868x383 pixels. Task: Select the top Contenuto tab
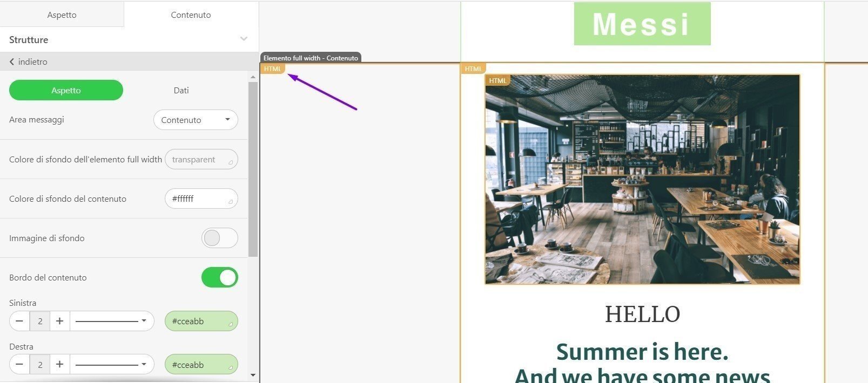[x=191, y=15]
